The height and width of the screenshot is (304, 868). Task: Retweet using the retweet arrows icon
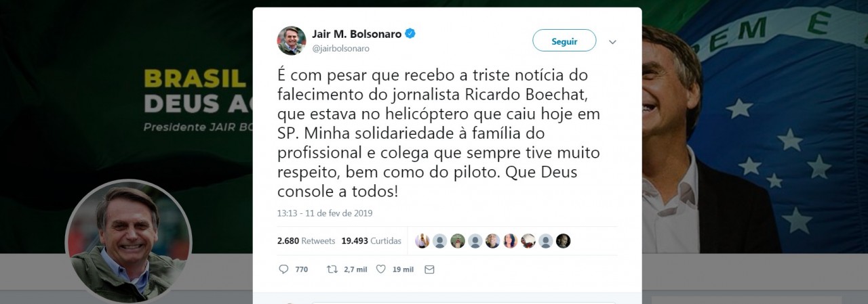click(x=332, y=269)
